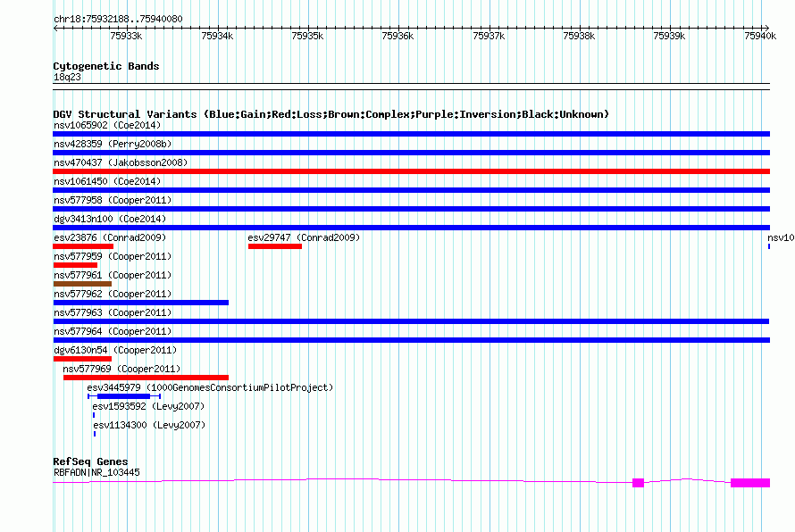Click the 75935k ruler mark
Image resolution: width=795 pixels, height=532 pixels.
pyautogui.click(x=307, y=36)
